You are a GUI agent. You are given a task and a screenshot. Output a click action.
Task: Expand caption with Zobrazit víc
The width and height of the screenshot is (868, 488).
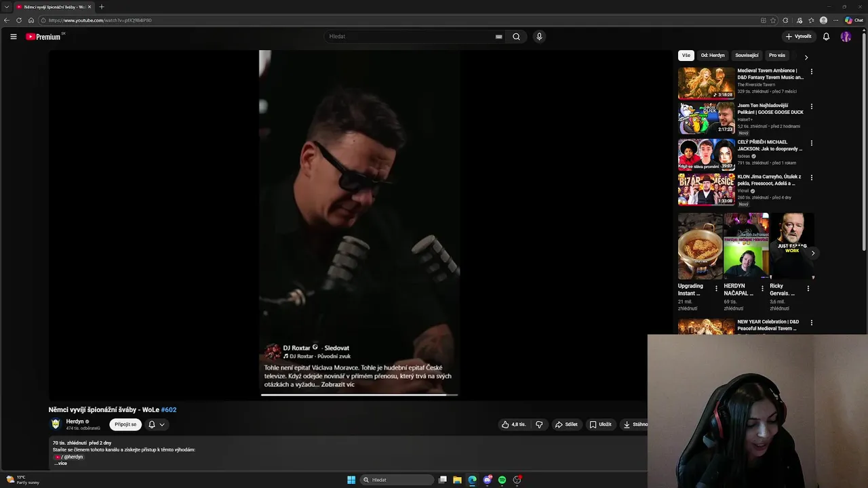pos(337,384)
